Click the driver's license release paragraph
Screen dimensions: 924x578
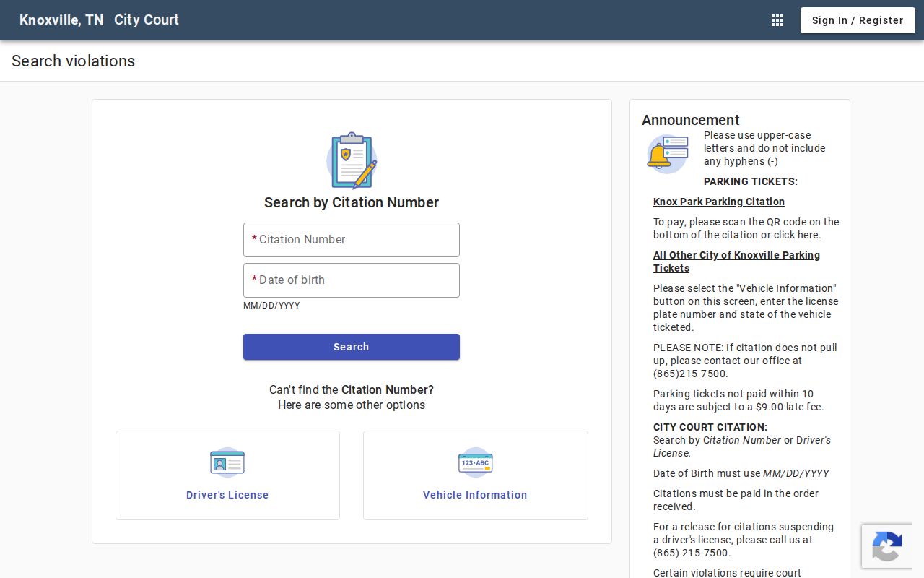(x=744, y=540)
